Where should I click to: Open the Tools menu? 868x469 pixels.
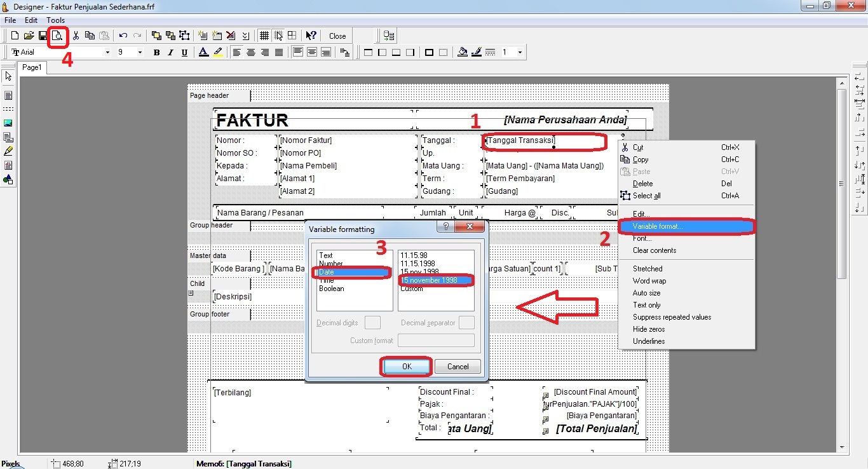click(55, 20)
